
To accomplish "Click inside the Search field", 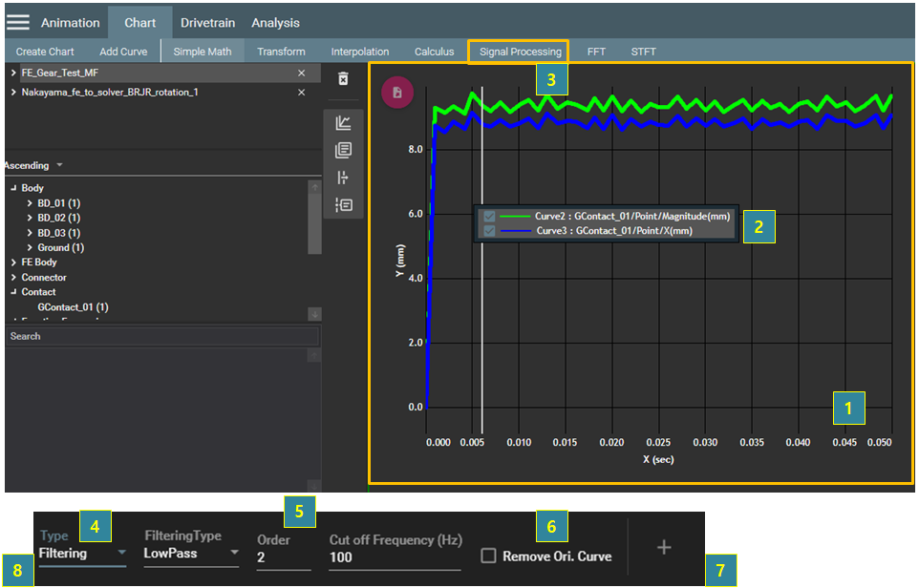I will pyautogui.click(x=162, y=336).
